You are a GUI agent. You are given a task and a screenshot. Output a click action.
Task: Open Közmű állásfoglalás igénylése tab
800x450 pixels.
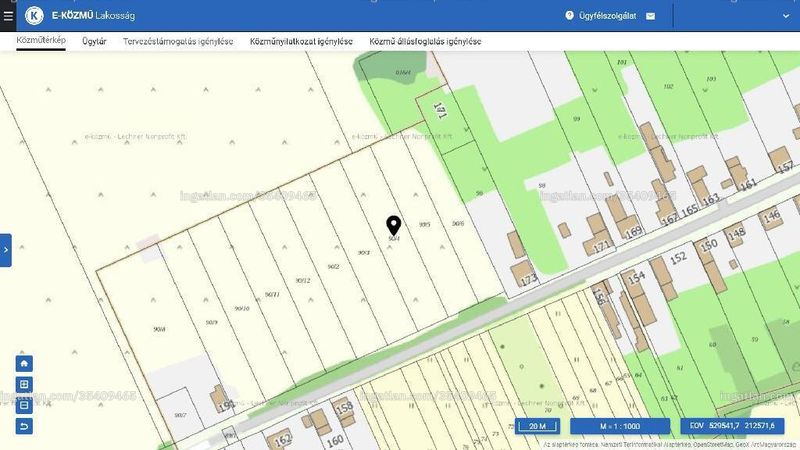(425, 41)
